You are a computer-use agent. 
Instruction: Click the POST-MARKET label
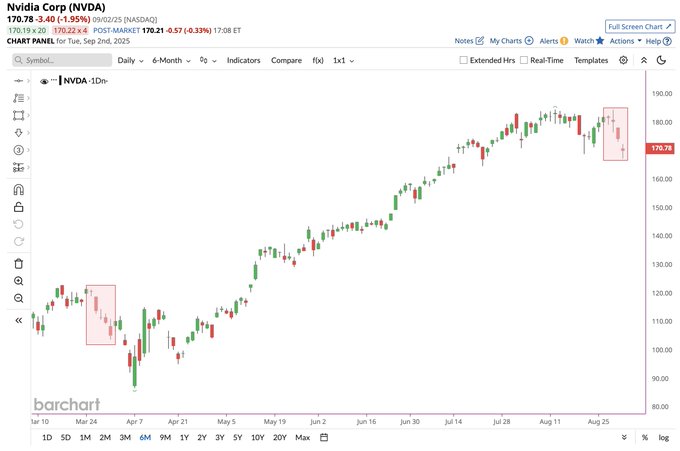tap(117, 30)
